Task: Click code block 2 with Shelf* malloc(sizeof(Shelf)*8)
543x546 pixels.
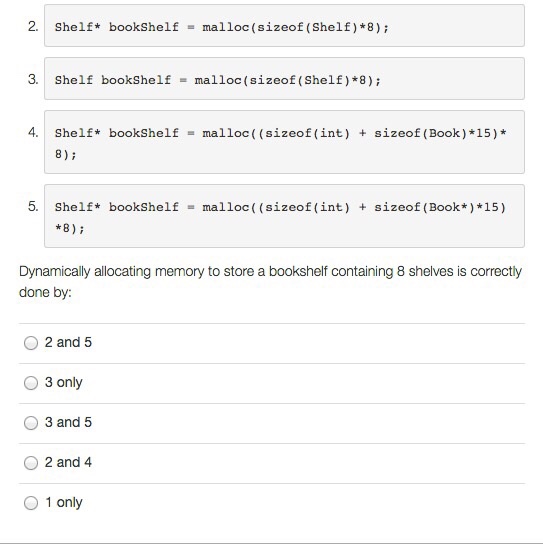Action: coord(284,25)
